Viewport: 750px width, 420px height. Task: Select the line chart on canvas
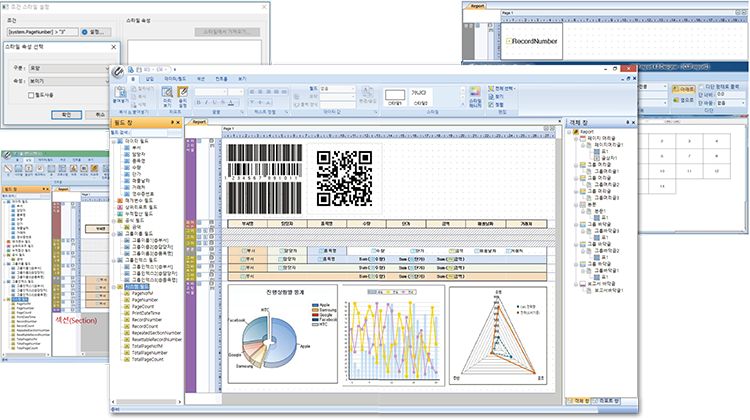point(394,334)
